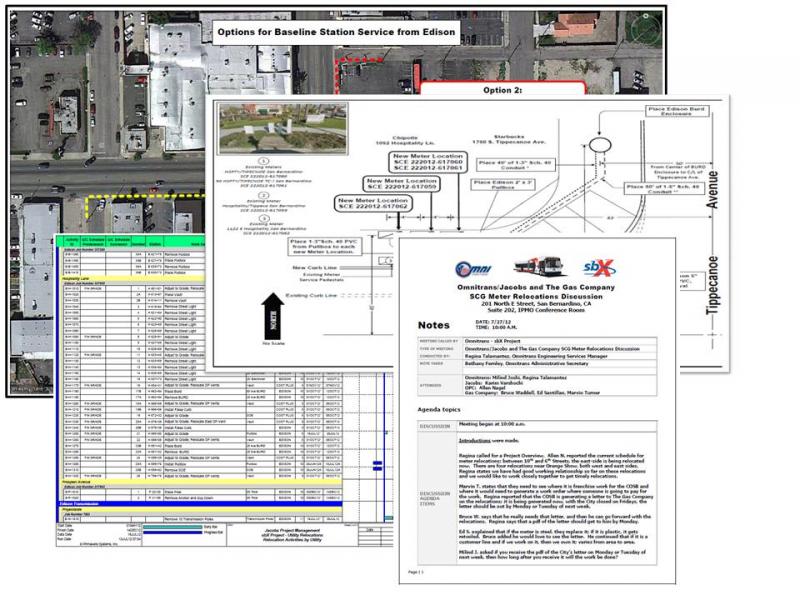Image resolution: width=800 pixels, height=600 pixels.
Task: Click the 'Place 40' of 1-3" Sch. 40 Conduit' note
Action: [515, 164]
